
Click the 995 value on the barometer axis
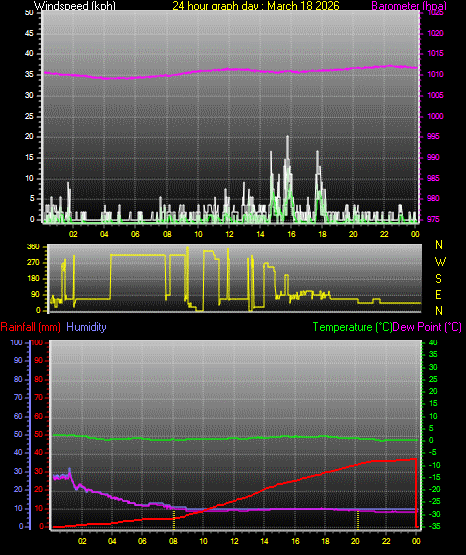(x=433, y=136)
